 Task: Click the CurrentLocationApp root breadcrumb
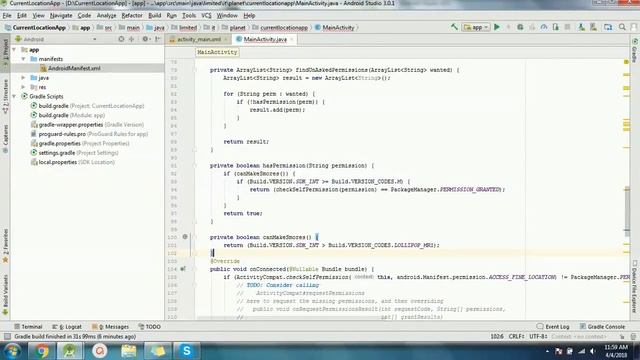pyautogui.click(x=35, y=28)
